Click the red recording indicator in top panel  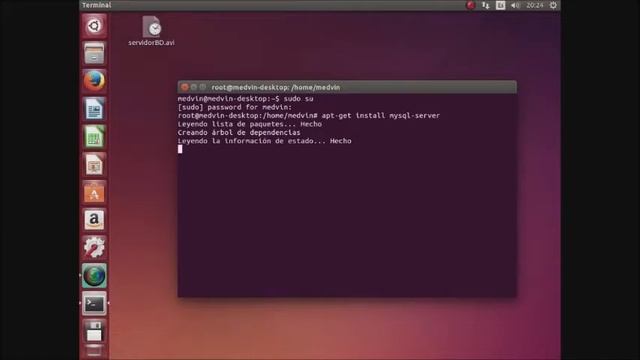[471, 5]
